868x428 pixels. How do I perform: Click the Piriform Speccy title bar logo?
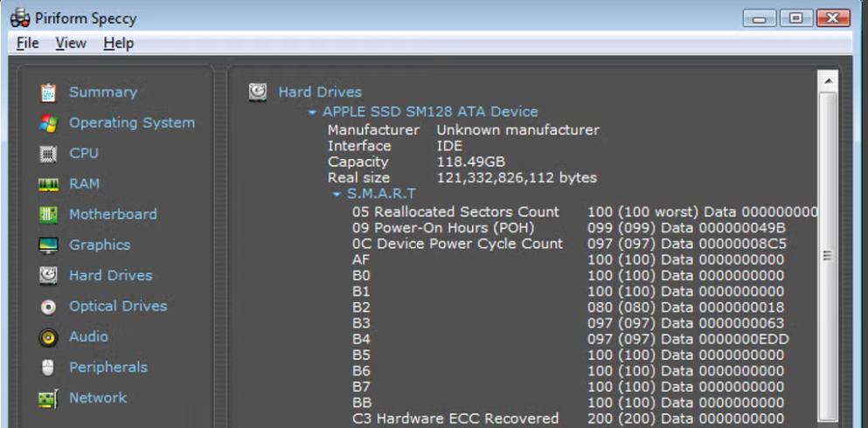click(20, 18)
